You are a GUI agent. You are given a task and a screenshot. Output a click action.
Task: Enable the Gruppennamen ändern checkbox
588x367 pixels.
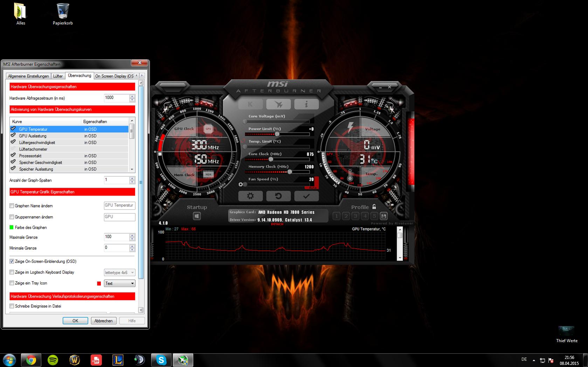12,217
